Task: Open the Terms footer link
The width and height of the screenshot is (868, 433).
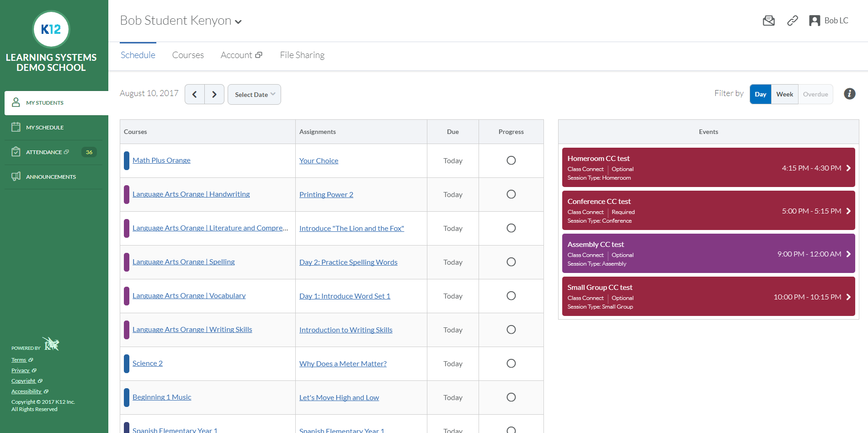Action: pyautogui.click(x=19, y=360)
